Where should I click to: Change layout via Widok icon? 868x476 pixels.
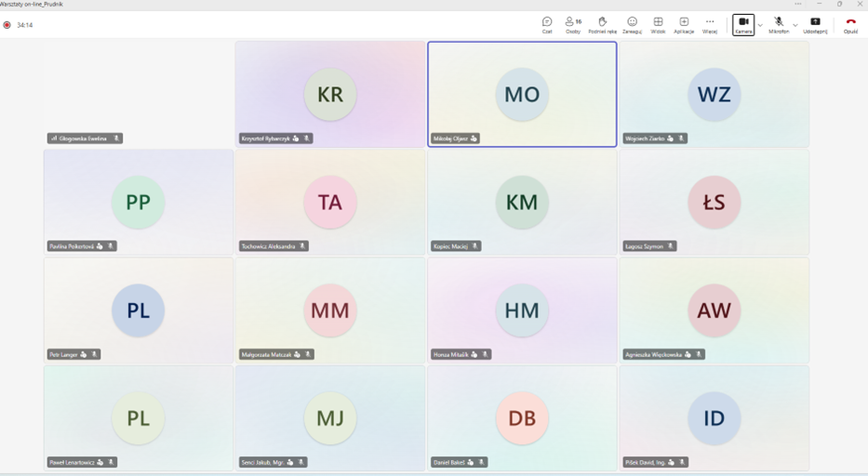tap(658, 24)
